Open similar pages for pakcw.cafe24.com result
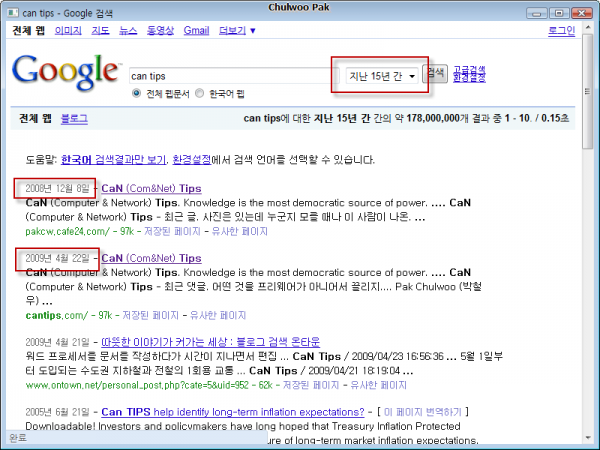 pyautogui.click(x=240, y=231)
